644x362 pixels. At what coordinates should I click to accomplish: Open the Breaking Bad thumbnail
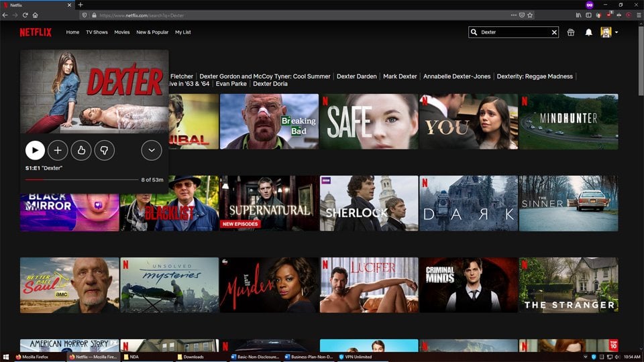pos(269,121)
